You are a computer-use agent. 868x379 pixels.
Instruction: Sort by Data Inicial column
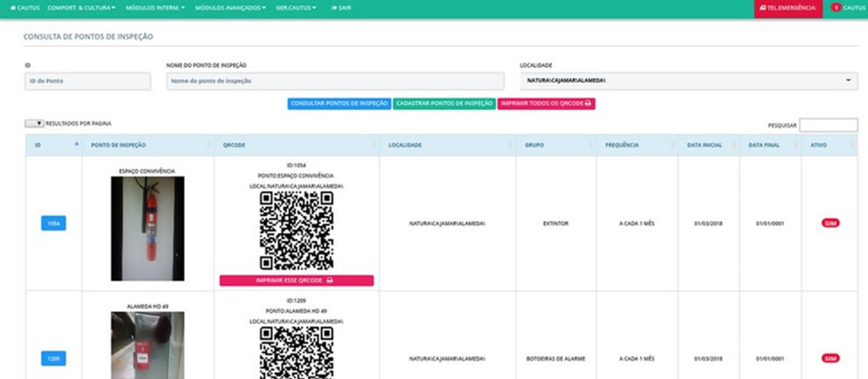point(709,145)
